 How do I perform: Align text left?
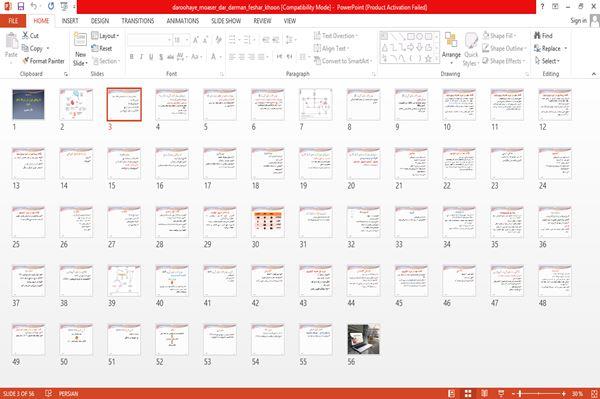[x=232, y=57]
